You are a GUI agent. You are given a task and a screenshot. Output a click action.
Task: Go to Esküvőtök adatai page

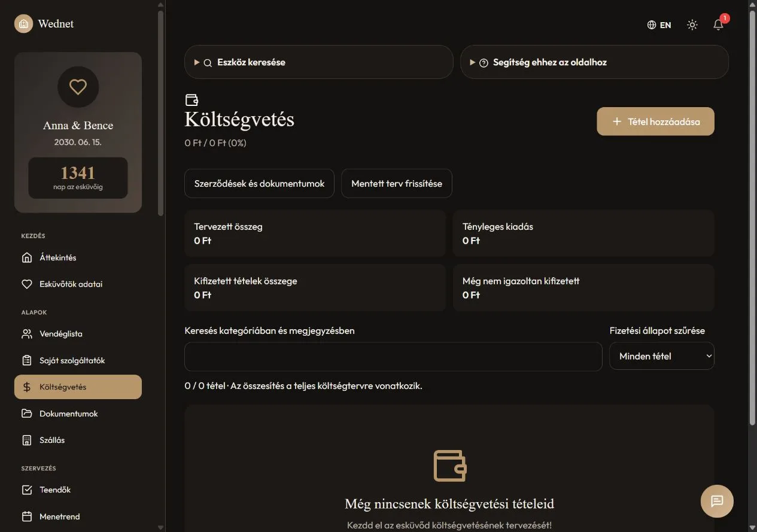coord(78,284)
